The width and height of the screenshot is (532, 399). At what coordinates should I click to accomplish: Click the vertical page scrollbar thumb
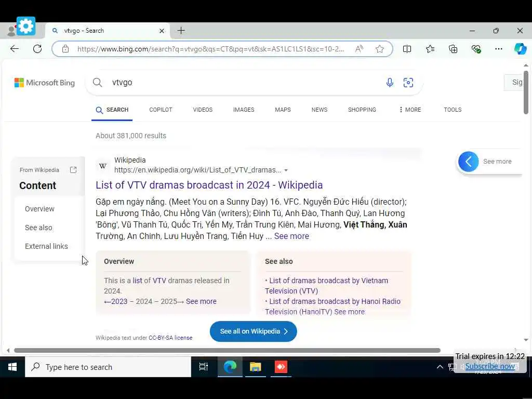(x=526, y=92)
